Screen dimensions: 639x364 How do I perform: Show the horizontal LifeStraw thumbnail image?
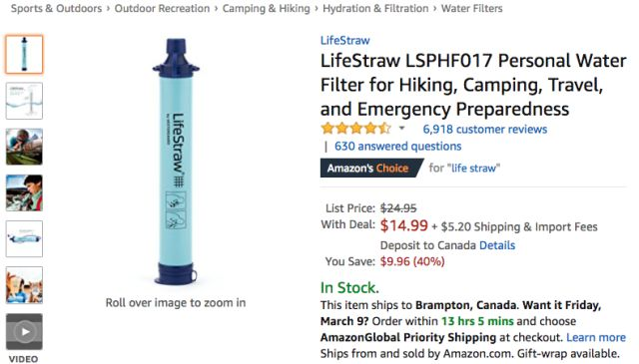click(24, 239)
